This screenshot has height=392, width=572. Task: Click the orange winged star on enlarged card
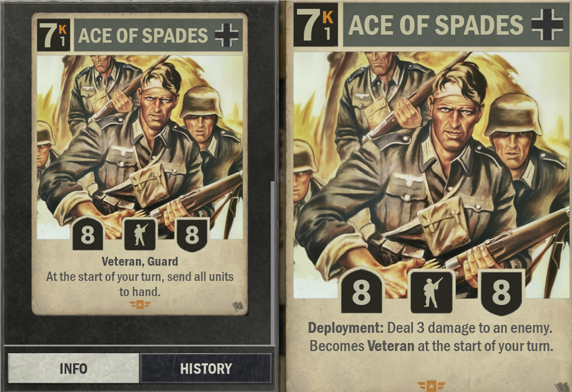click(431, 386)
